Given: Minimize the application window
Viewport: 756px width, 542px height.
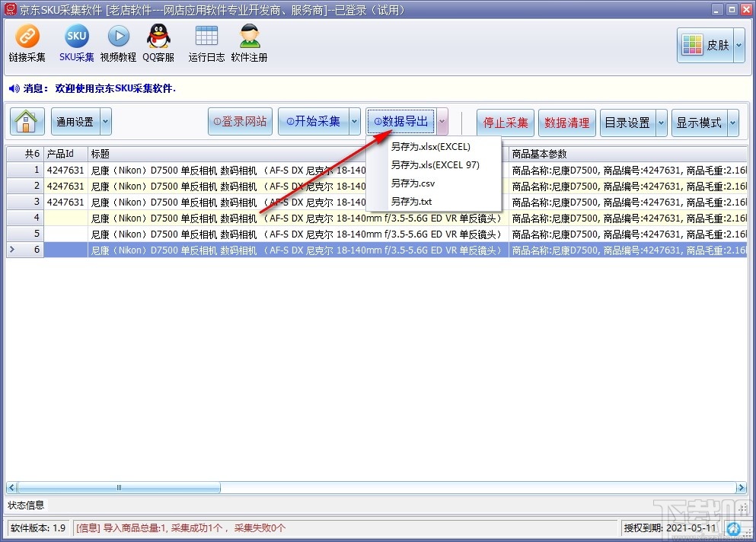Looking at the screenshot, I should tap(717, 9).
